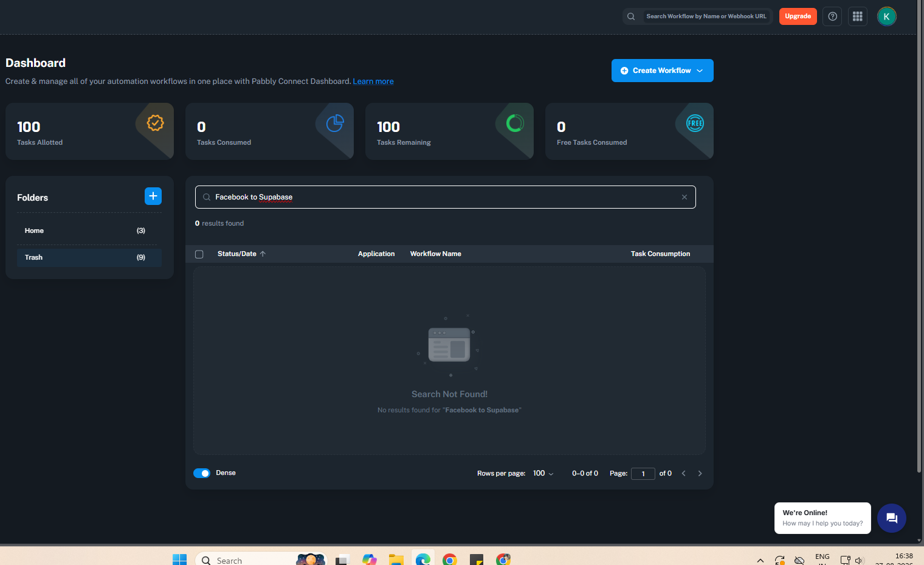This screenshot has width=924, height=565.
Task: Open Task View on the taskbar
Action: pyautogui.click(x=343, y=560)
